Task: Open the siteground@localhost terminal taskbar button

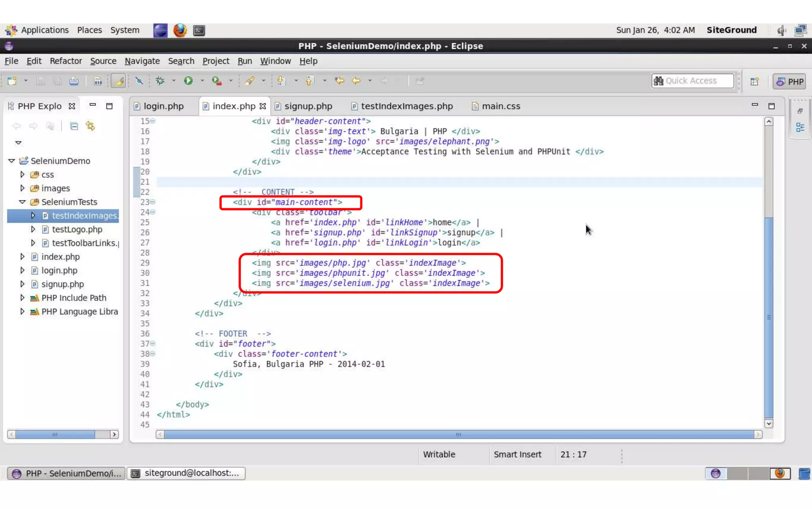Action: (x=186, y=473)
